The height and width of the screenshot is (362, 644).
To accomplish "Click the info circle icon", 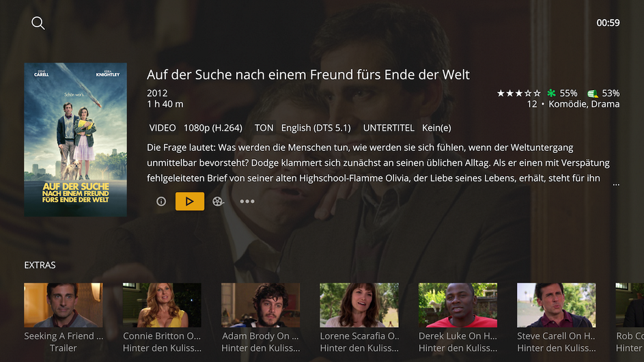I will (x=161, y=201).
